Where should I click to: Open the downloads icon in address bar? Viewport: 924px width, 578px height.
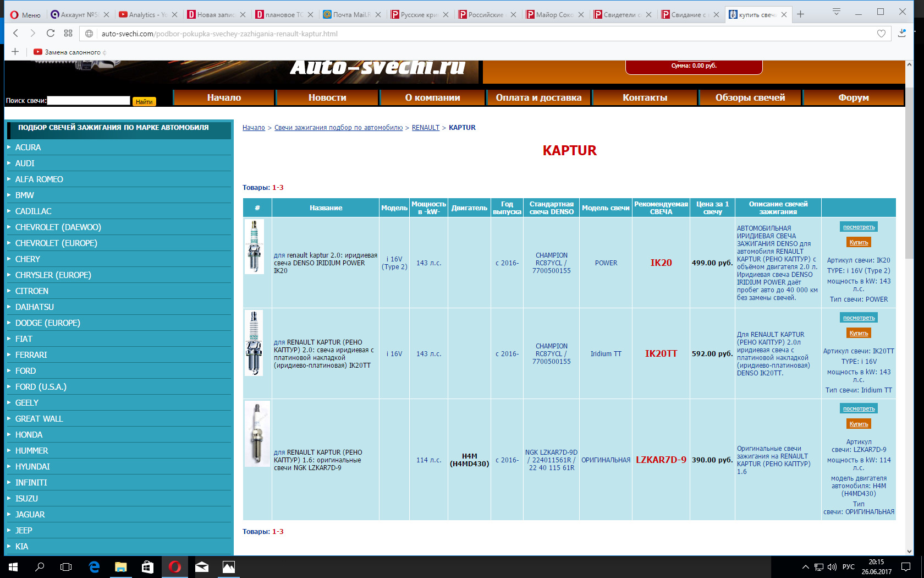pyautogui.click(x=902, y=34)
